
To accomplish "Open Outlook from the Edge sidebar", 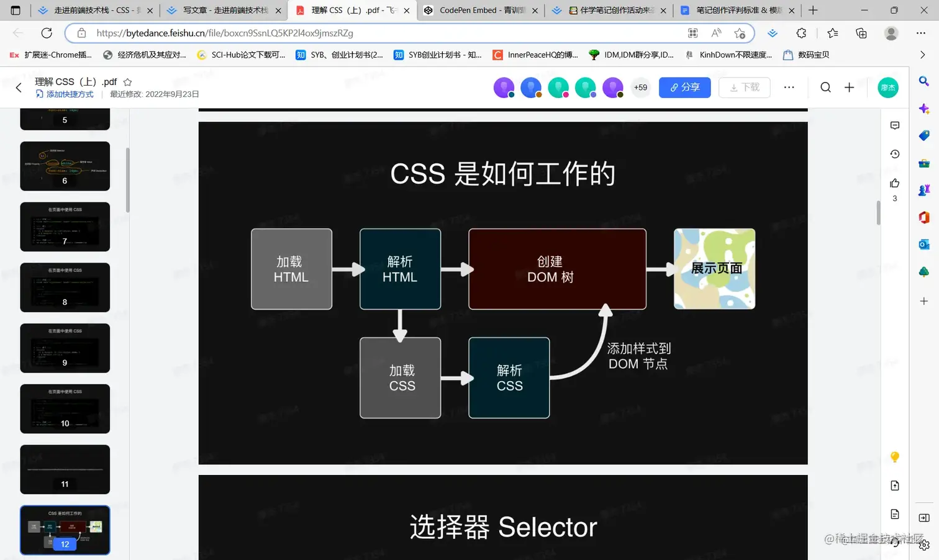I will (x=925, y=244).
